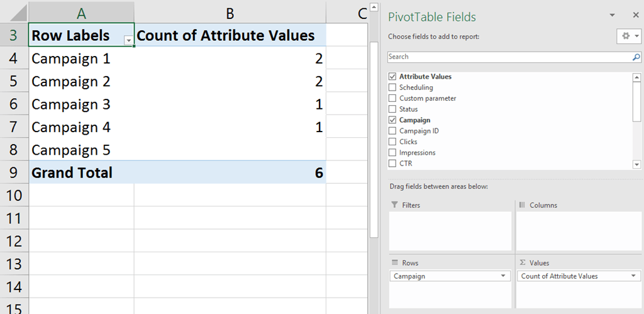
Task: Enable the Custom parameter field checkbox
Action: pyautogui.click(x=393, y=98)
